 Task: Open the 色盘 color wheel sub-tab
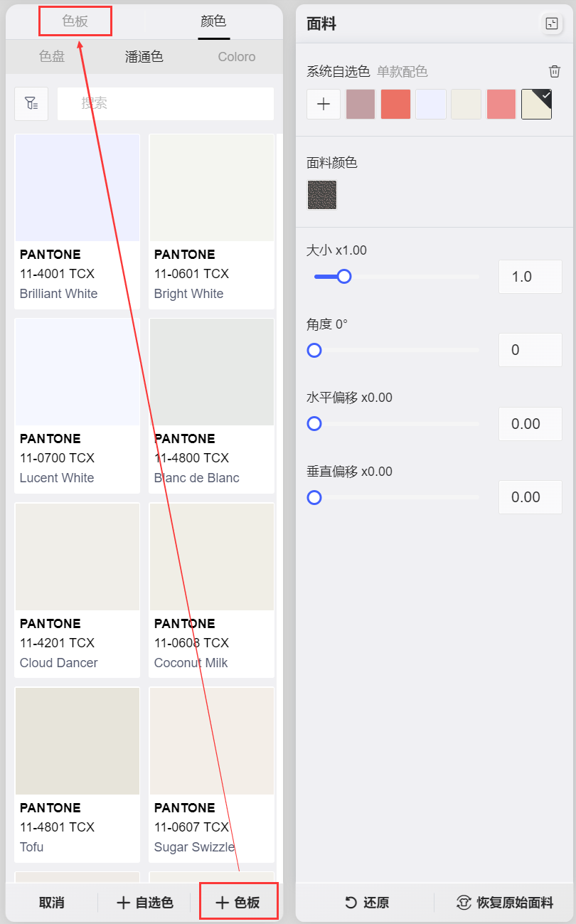(52, 57)
